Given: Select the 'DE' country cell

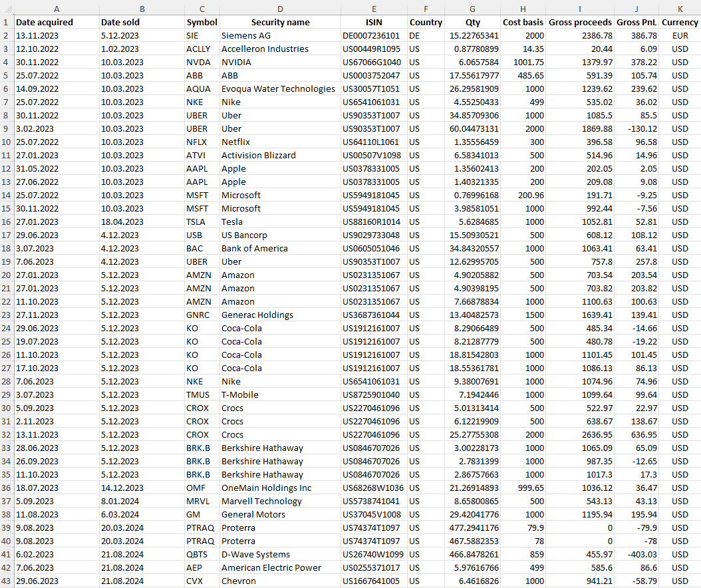Looking at the screenshot, I should coord(426,36).
